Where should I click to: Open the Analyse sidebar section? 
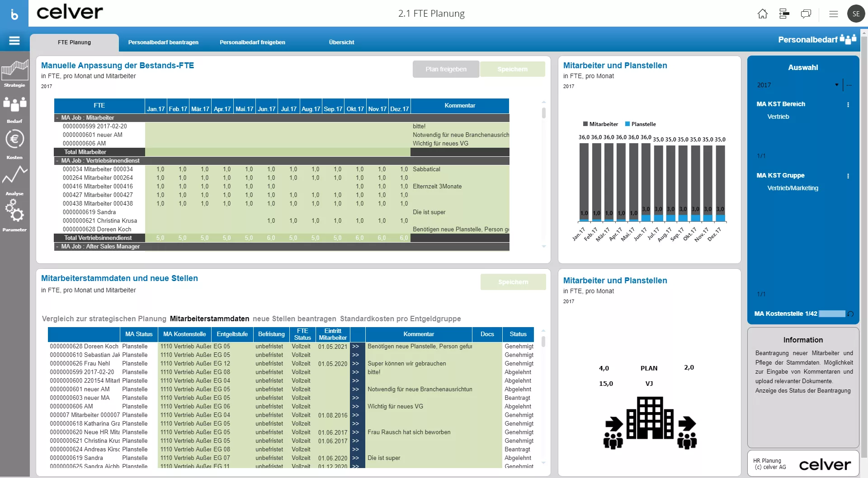pos(14,180)
